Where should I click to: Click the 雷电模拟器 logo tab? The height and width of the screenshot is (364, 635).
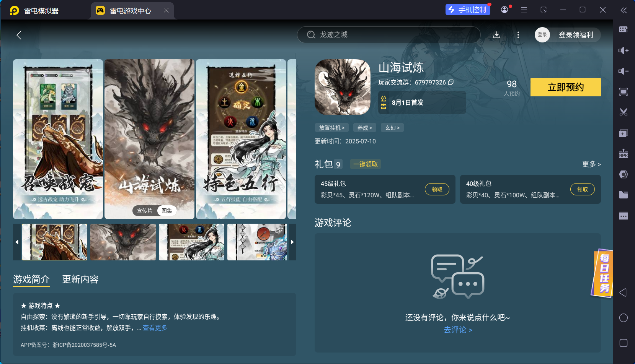(x=34, y=11)
